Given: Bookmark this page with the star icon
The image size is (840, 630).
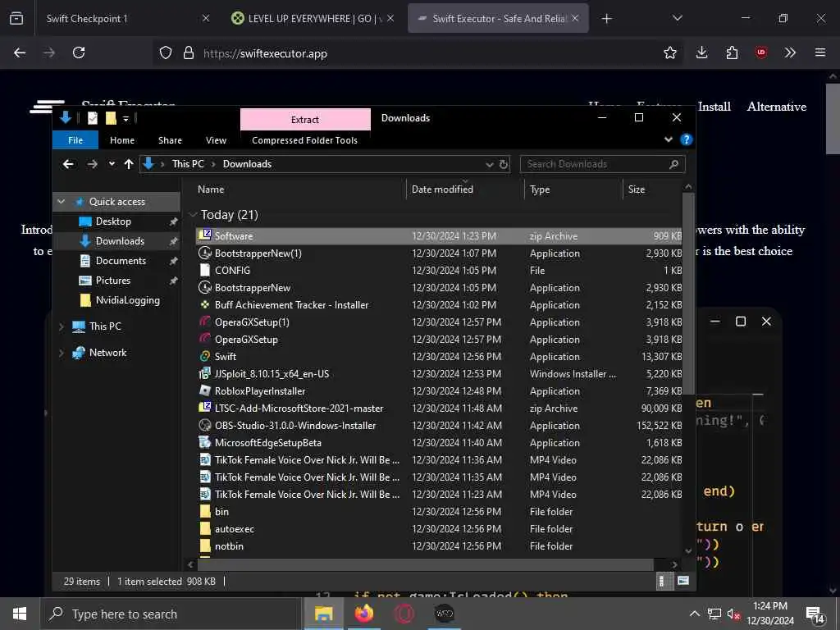Looking at the screenshot, I should pyautogui.click(x=669, y=52).
